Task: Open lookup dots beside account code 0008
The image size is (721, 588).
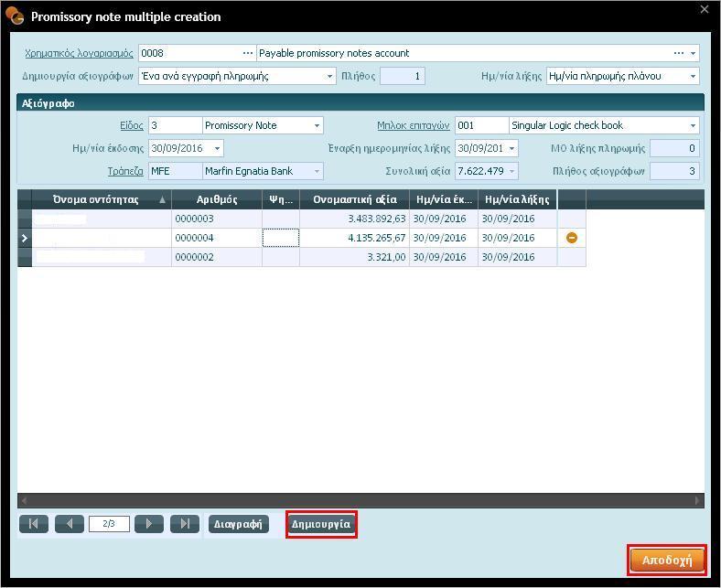Action: (247, 53)
